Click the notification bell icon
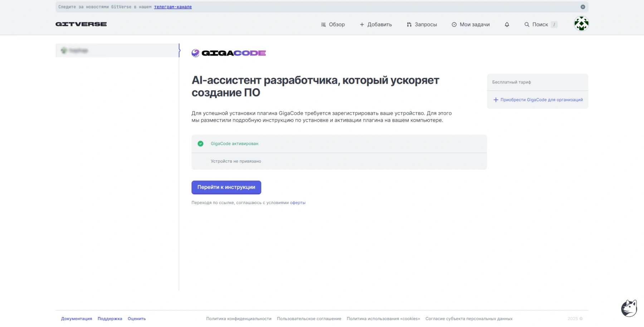This screenshot has width=644, height=327. click(507, 25)
